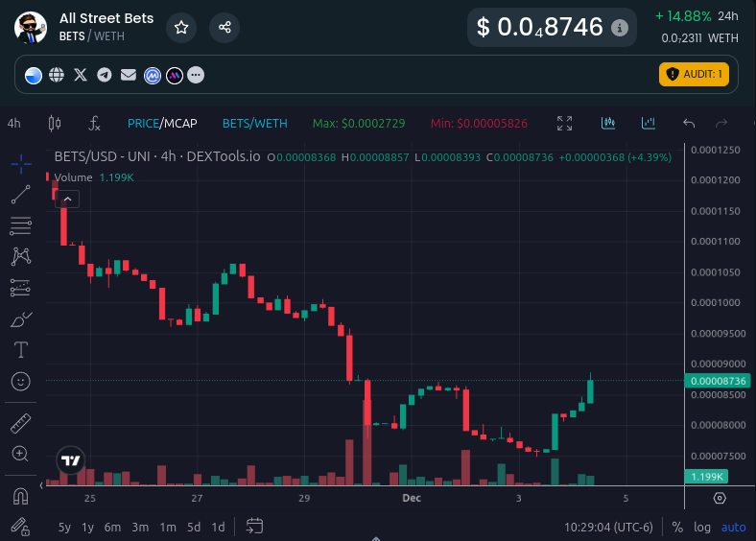
Task: Select the Text annotation tool
Action: tap(21, 350)
